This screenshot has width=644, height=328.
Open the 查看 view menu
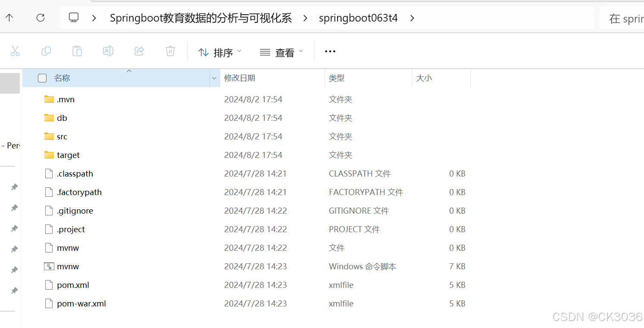pyautogui.click(x=280, y=52)
